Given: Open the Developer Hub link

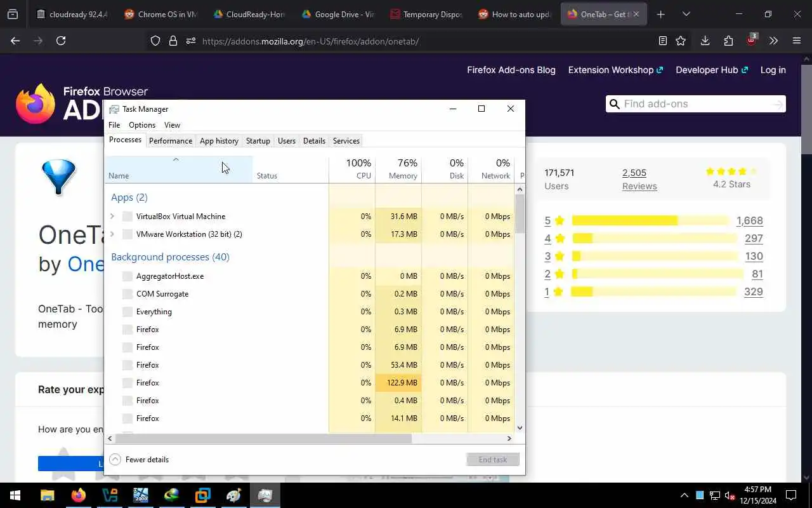Looking at the screenshot, I should coord(712,70).
